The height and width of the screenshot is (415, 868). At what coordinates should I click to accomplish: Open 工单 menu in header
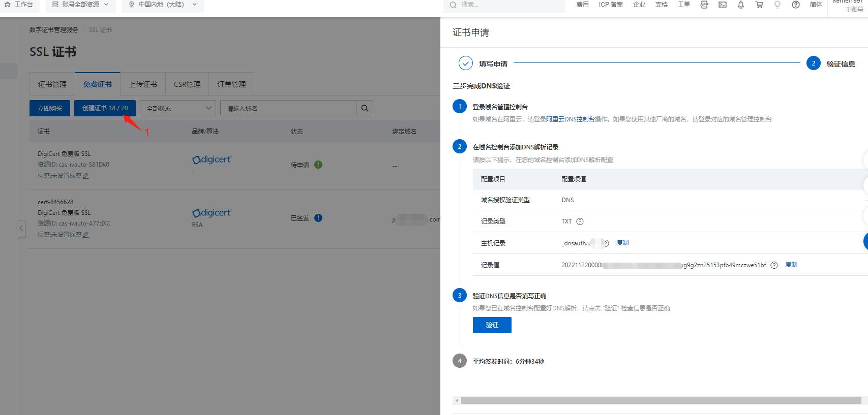(x=684, y=5)
